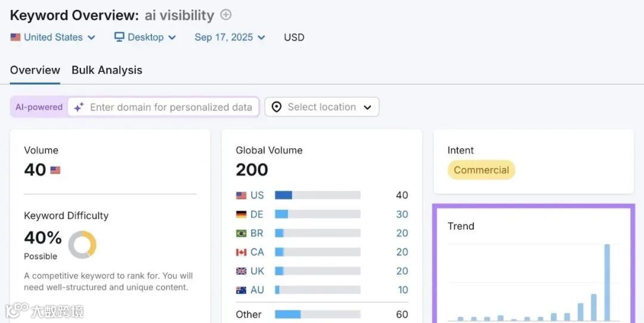Click the Brazil flag in Global Volume
Image resolution: width=644 pixels, height=323 pixels.
point(241,233)
